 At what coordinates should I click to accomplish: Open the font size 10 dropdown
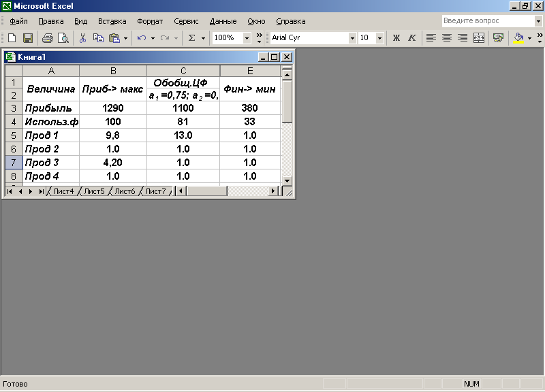click(379, 38)
